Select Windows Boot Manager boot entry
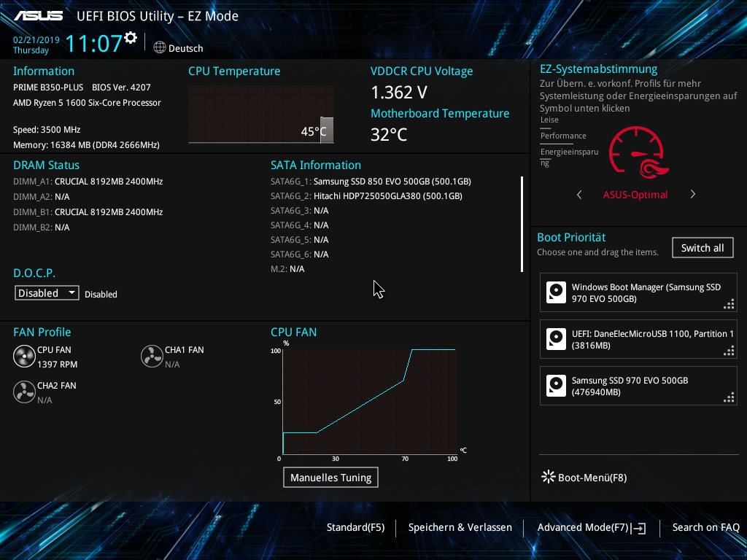The image size is (747, 560). 638,293
